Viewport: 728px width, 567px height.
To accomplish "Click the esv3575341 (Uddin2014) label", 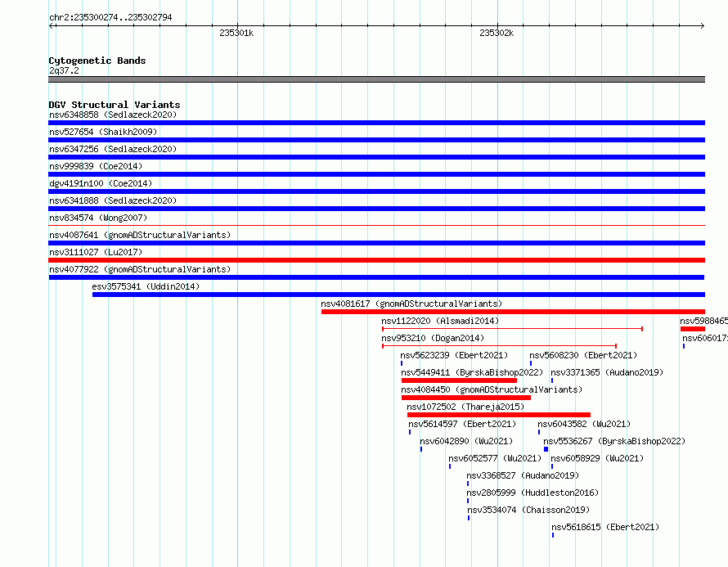I will coord(146,286).
